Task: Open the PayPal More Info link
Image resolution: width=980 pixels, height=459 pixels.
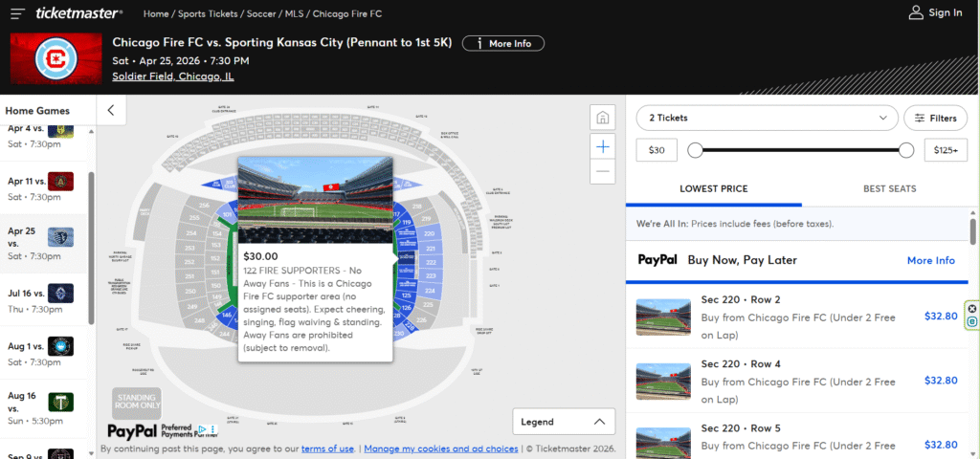Action: 930,260
